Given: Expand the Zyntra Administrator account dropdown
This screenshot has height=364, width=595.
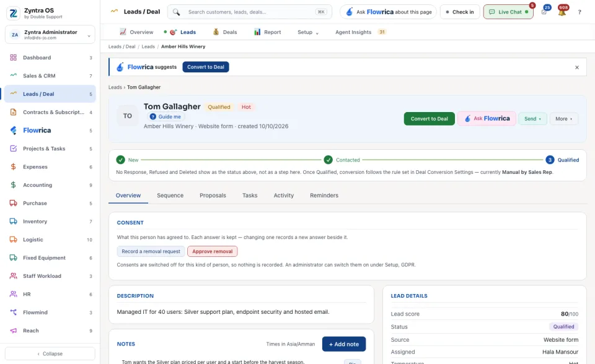Looking at the screenshot, I should 50,35.
